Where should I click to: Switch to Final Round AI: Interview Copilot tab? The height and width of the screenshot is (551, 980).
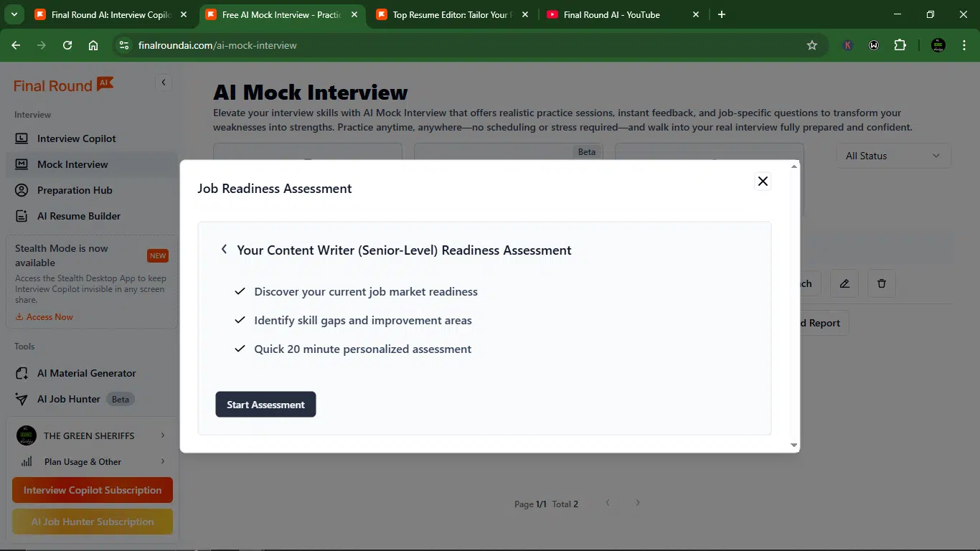(x=111, y=14)
